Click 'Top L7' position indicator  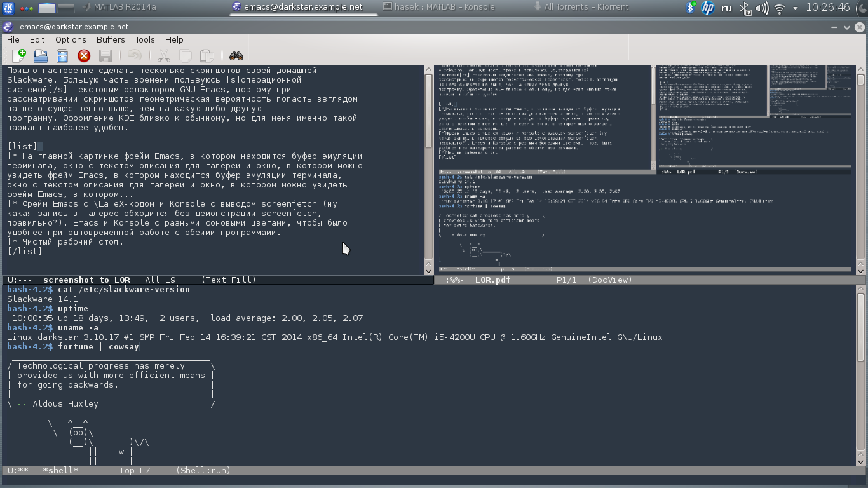[x=135, y=470]
